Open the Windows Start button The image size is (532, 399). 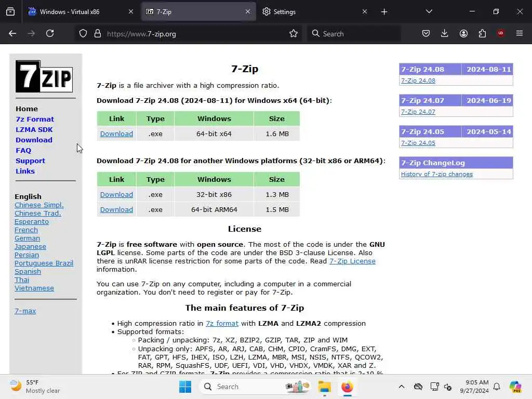coord(185,387)
